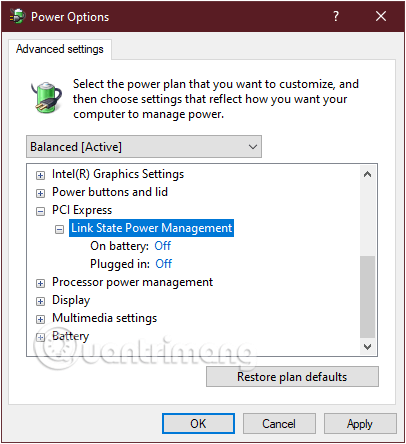Click the settings list scroll up arrow
The image size is (406, 444).
click(367, 174)
